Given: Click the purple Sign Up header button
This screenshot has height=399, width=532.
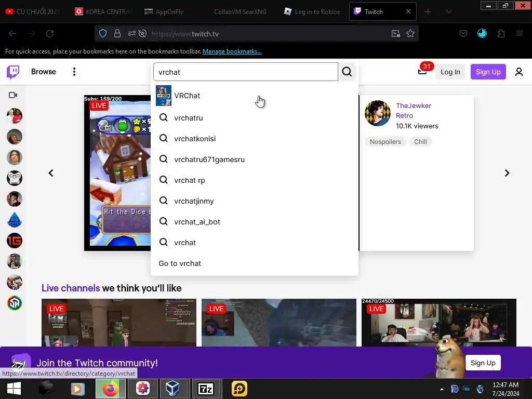Looking at the screenshot, I should (488, 72).
